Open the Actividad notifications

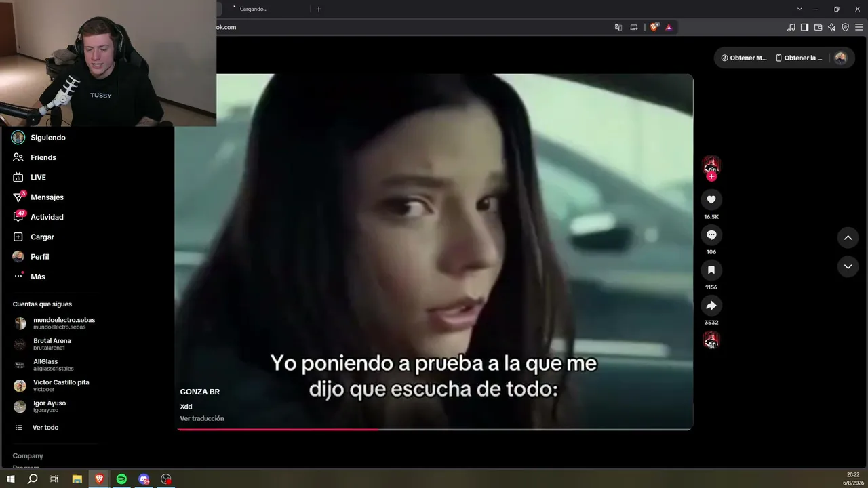click(47, 217)
